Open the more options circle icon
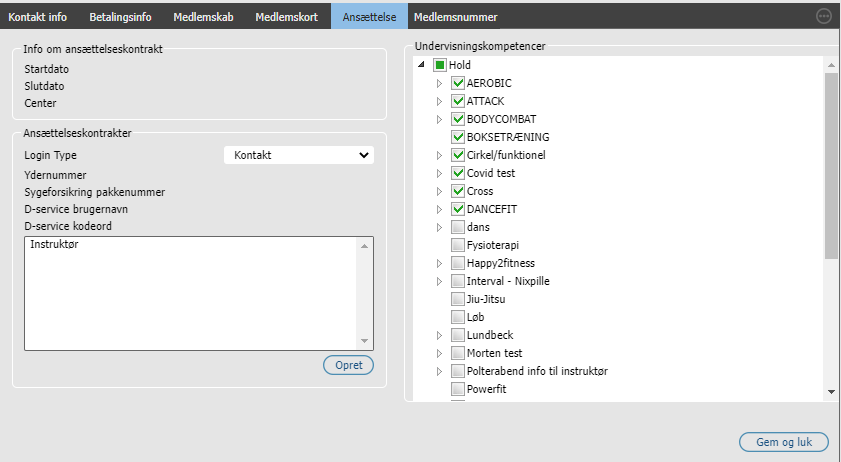The image size is (841, 462). [x=823, y=16]
